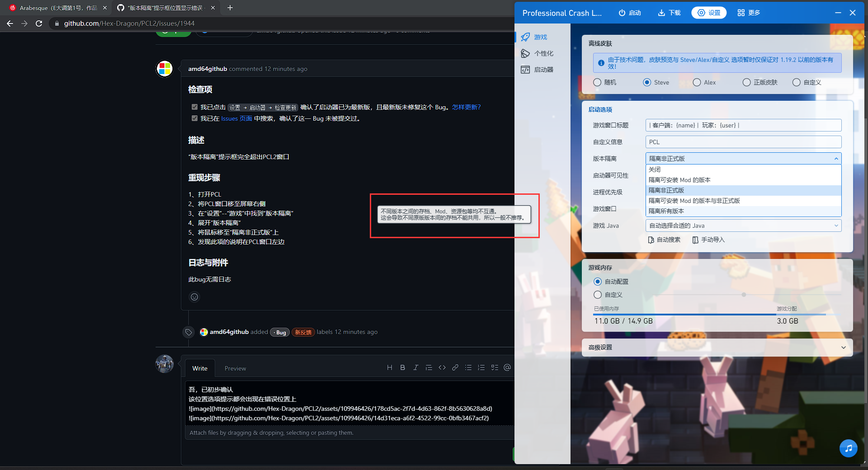Select 关闭 in the version isolation list
The width and height of the screenshot is (868, 470).
coord(743,169)
